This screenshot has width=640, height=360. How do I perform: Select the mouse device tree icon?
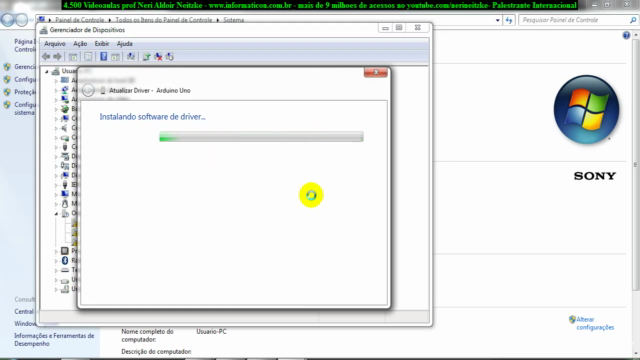[65, 204]
